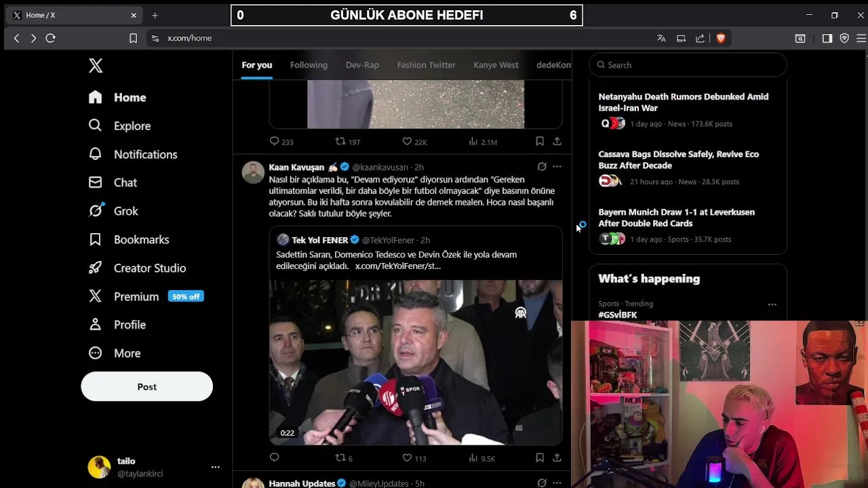Open Bayern Munich Draw 1-1 story
The height and width of the screenshot is (488, 868).
[688, 225]
